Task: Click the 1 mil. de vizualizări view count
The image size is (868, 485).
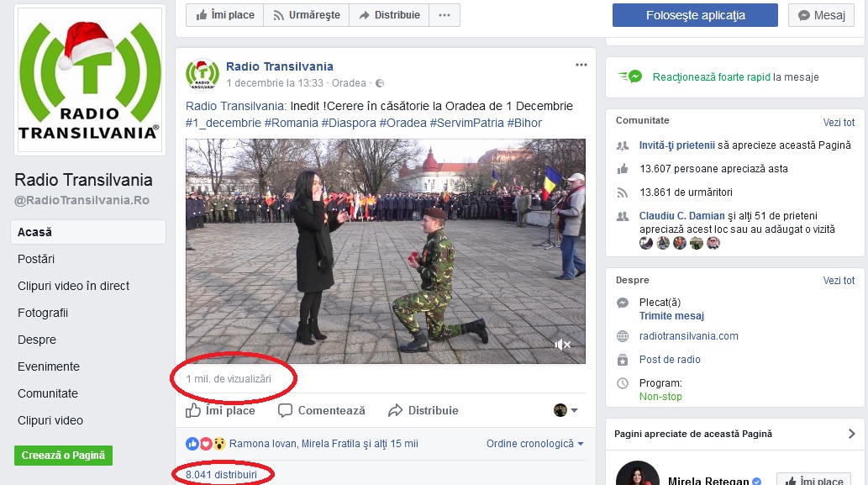Action: [229, 379]
